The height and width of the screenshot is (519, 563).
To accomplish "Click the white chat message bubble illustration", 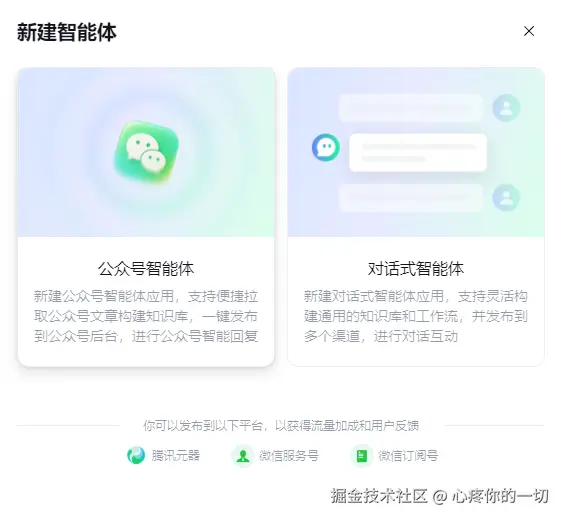I will (418, 152).
